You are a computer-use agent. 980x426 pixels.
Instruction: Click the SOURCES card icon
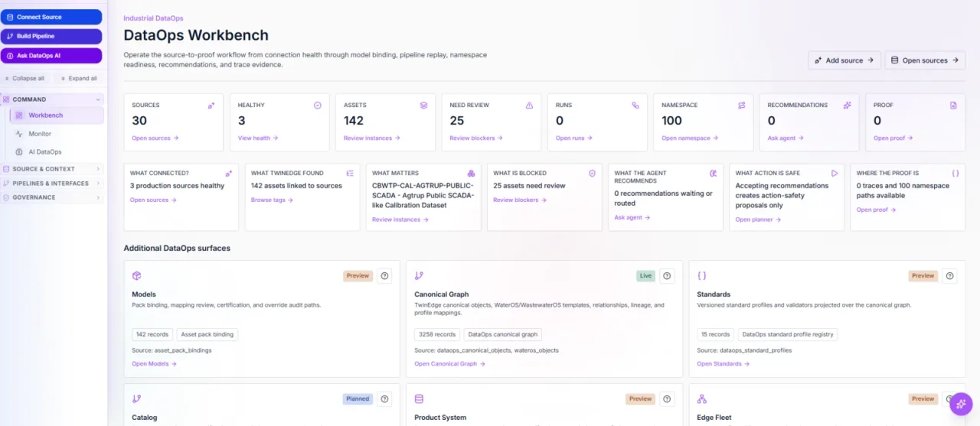click(x=211, y=106)
